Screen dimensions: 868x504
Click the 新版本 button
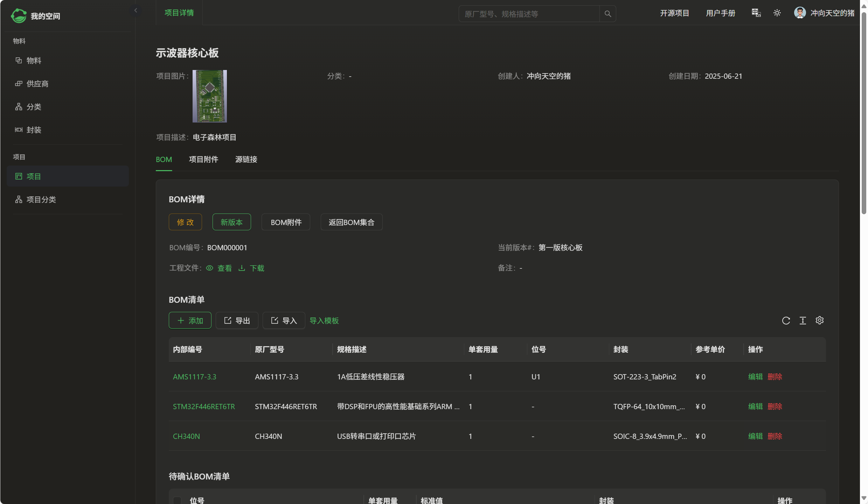(231, 222)
